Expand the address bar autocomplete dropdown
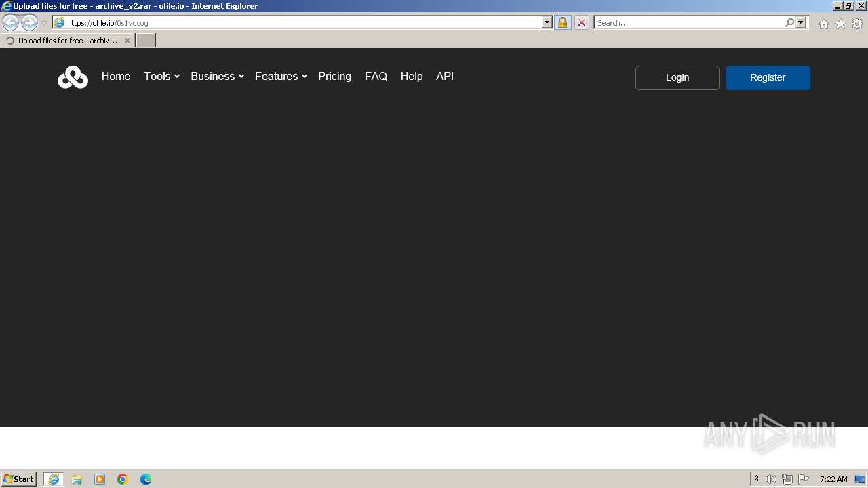 (547, 23)
